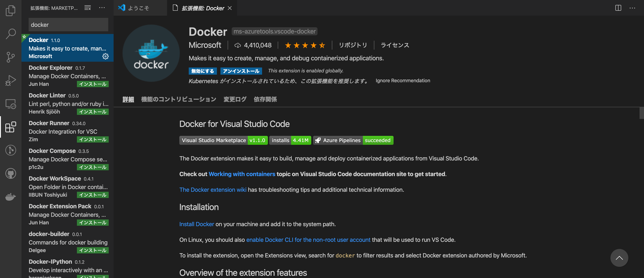644x278 pixels.
Task: Open the gear menu on the Docker extension entry
Action: tap(106, 57)
